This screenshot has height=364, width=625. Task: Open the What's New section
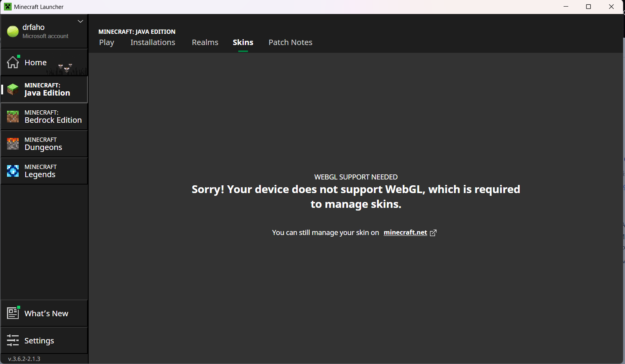point(44,313)
